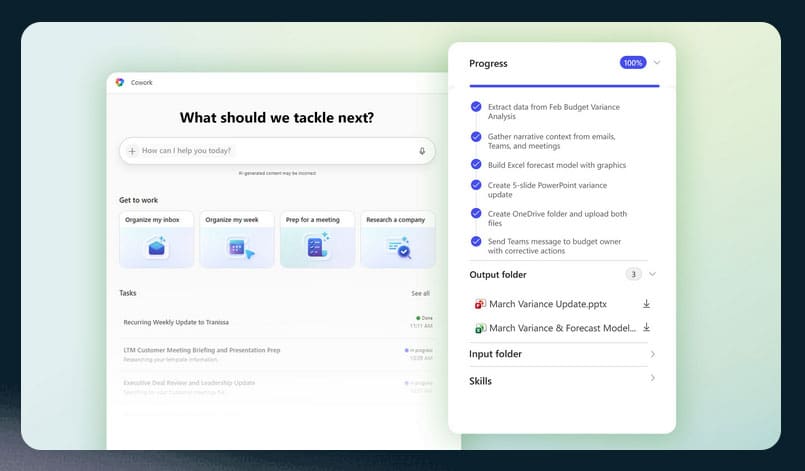Screen dimensions: 805x471
Task: Click checkmark for Extract data from Feb Budget
Action: pyautogui.click(x=476, y=106)
